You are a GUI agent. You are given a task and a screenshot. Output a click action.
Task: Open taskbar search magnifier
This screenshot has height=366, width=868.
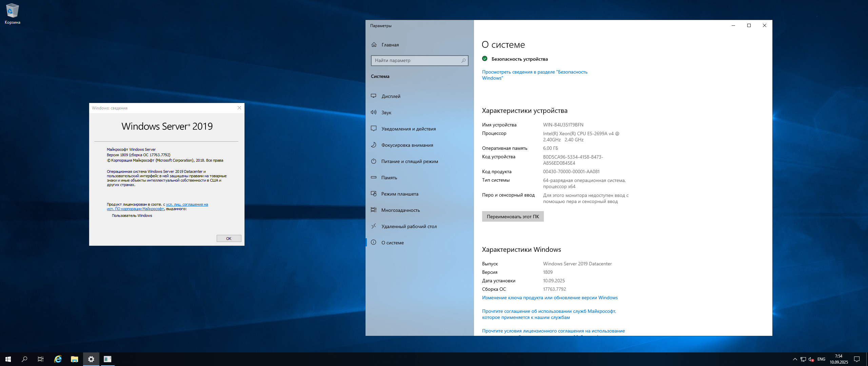point(24,359)
